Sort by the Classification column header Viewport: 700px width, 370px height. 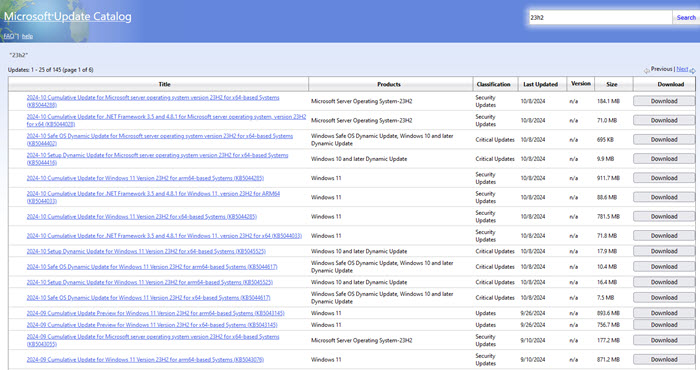click(x=496, y=84)
